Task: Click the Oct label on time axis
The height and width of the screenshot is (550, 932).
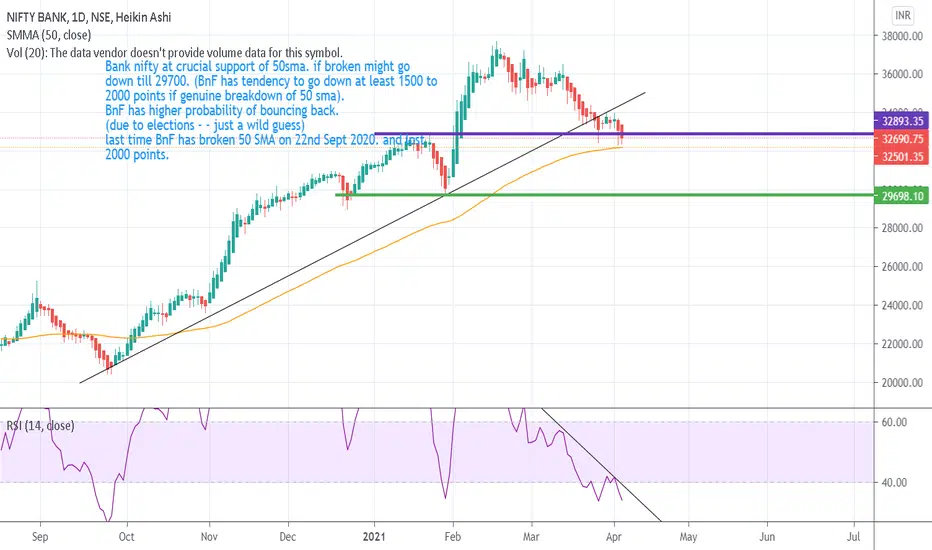Action: coord(126,537)
